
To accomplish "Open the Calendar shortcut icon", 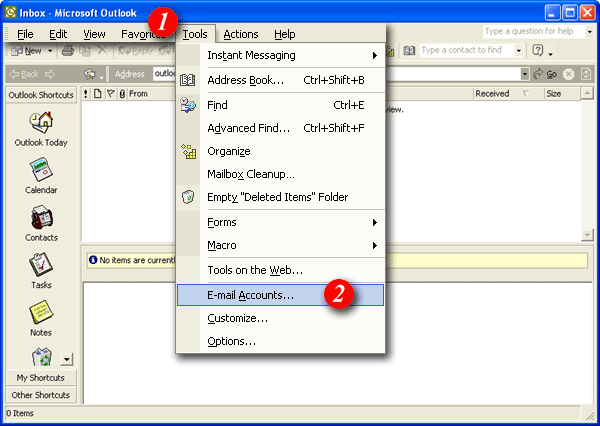I will click(x=41, y=170).
